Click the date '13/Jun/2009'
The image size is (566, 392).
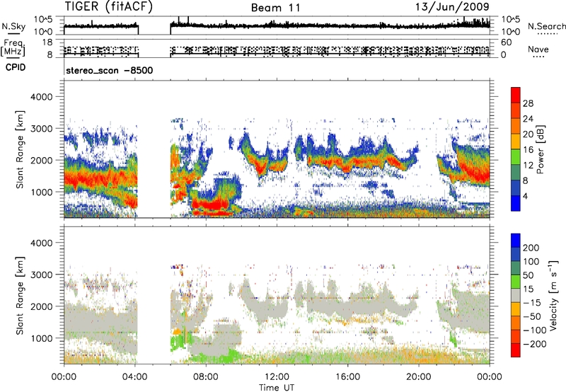[452, 6]
